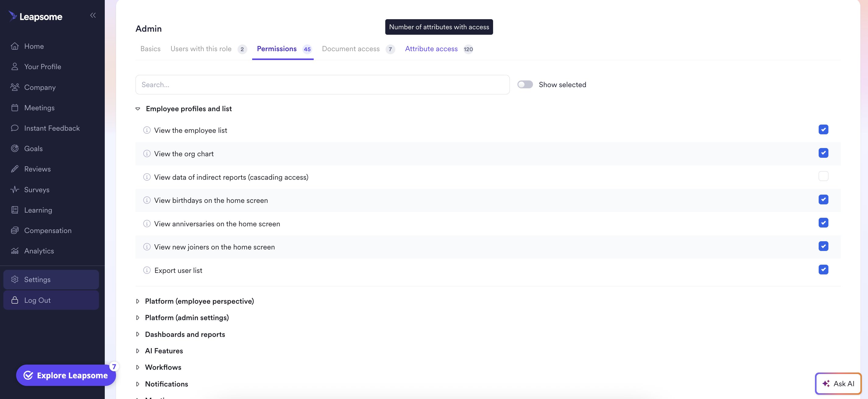This screenshot has height=399, width=868.
Task: Uncheck View new joiners on the home screen
Action: click(823, 246)
